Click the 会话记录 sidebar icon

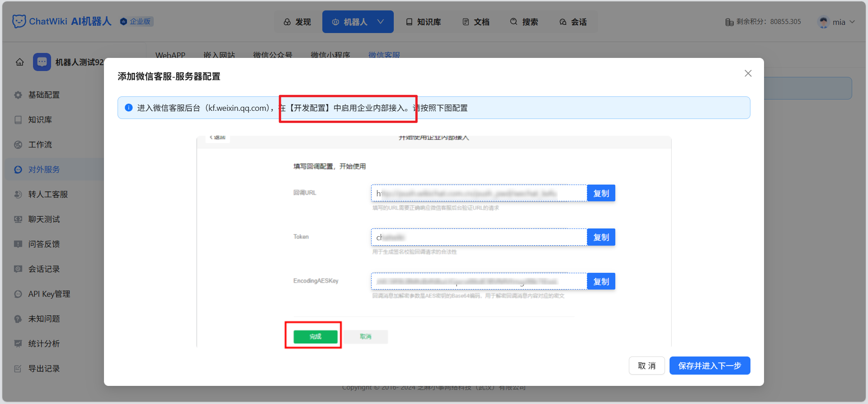tap(18, 269)
